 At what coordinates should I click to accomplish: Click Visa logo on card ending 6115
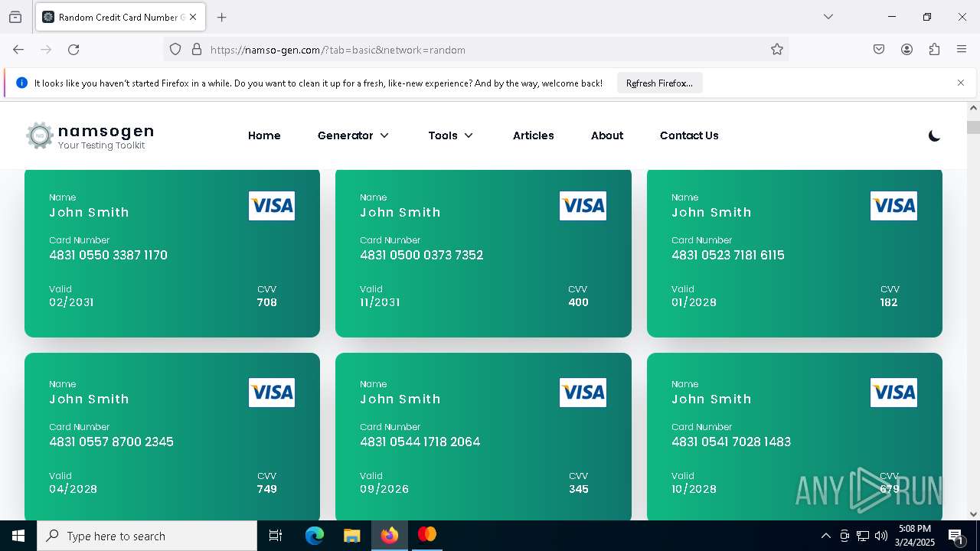[893, 206]
